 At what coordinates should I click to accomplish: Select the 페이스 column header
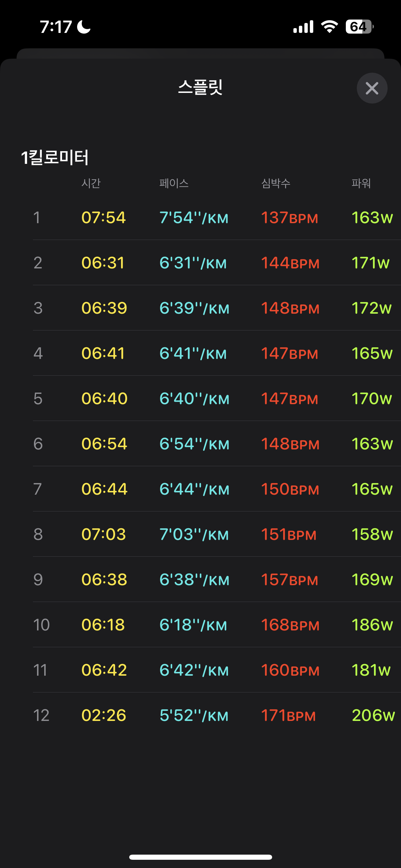pyautogui.click(x=174, y=183)
